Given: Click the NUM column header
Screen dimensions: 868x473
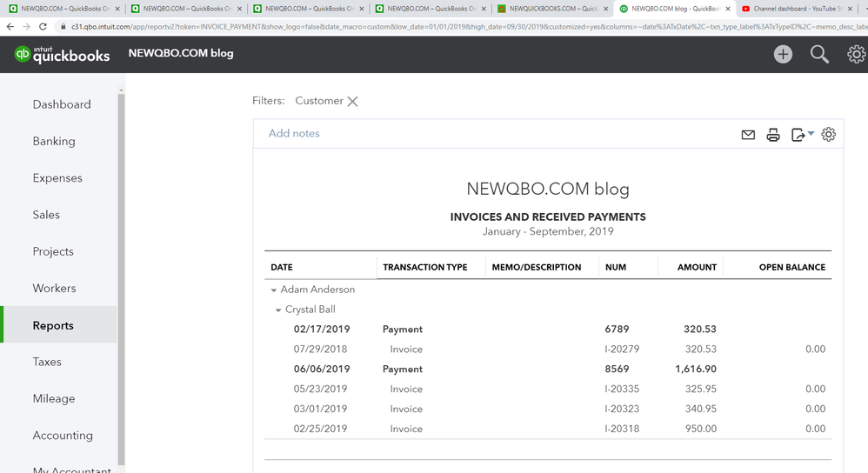Looking at the screenshot, I should 616,267.
